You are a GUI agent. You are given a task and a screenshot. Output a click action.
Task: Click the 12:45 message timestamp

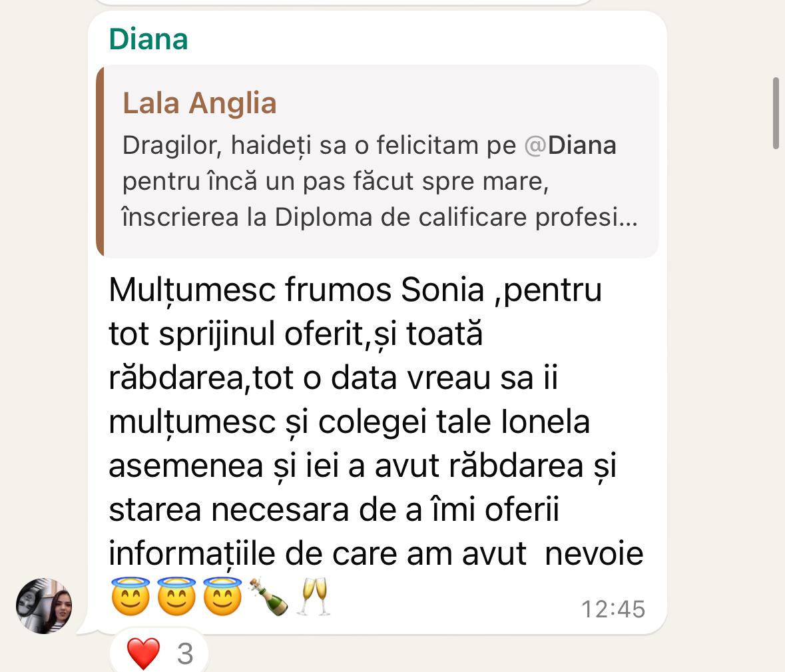pos(613,609)
